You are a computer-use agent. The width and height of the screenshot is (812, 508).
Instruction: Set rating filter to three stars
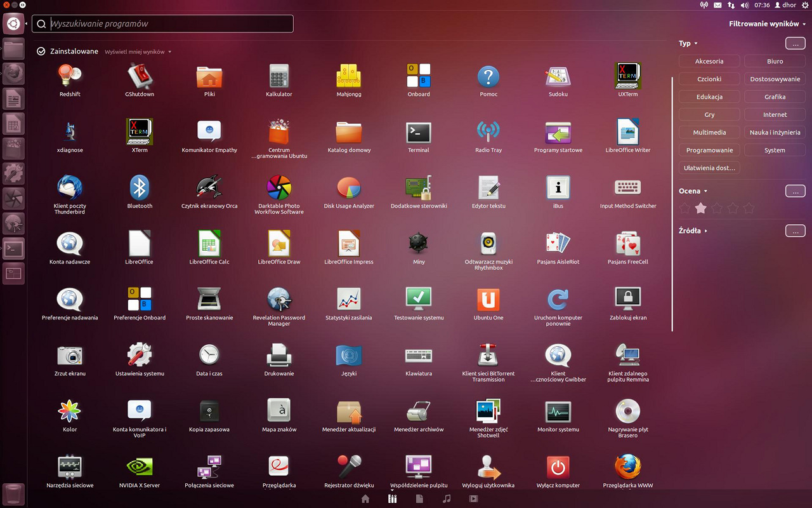point(717,208)
